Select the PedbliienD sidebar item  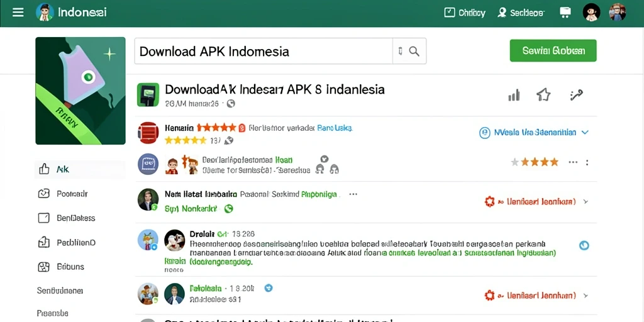[66, 242]
